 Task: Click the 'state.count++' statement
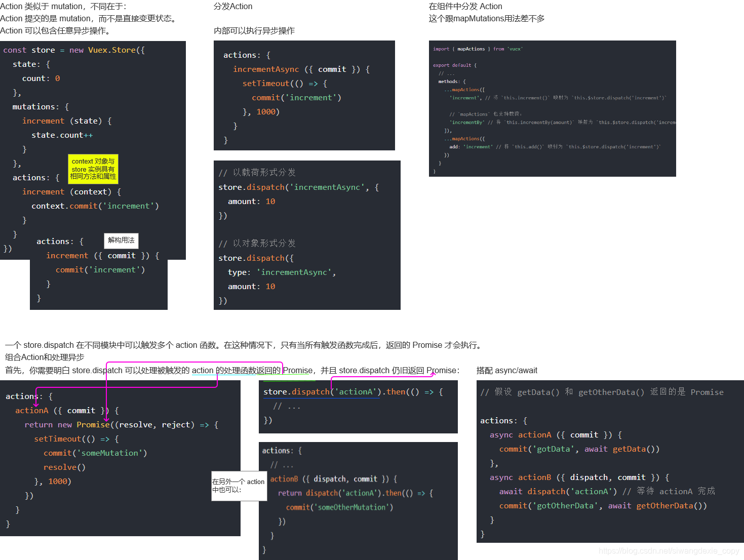pos(62,135)
